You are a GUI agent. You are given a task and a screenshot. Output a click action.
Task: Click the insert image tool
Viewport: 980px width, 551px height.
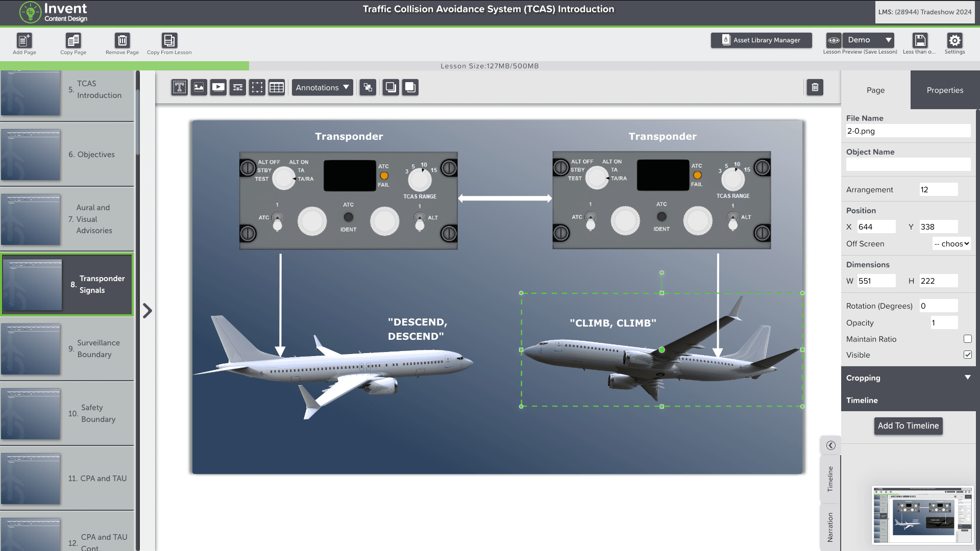199,87
